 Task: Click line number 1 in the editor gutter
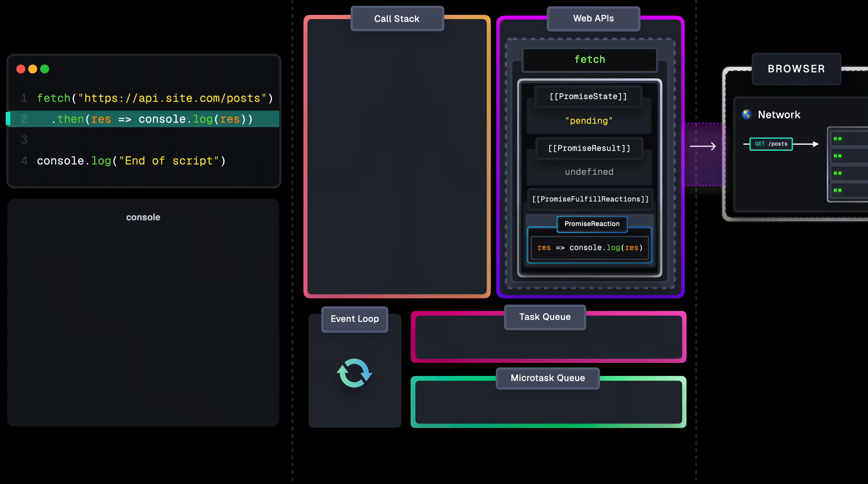tap(24, 98)
